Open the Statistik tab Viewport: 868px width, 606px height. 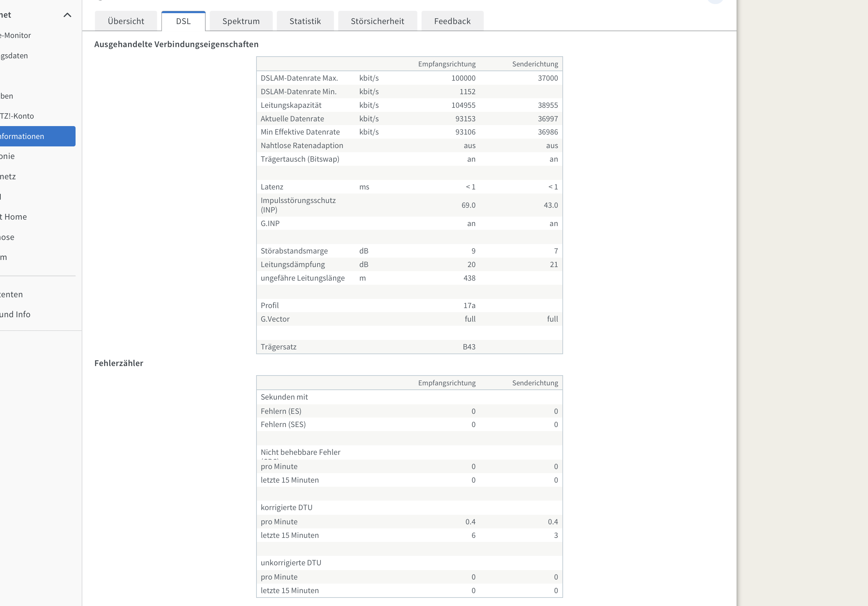pyautogui.click(x=305, y=21)
